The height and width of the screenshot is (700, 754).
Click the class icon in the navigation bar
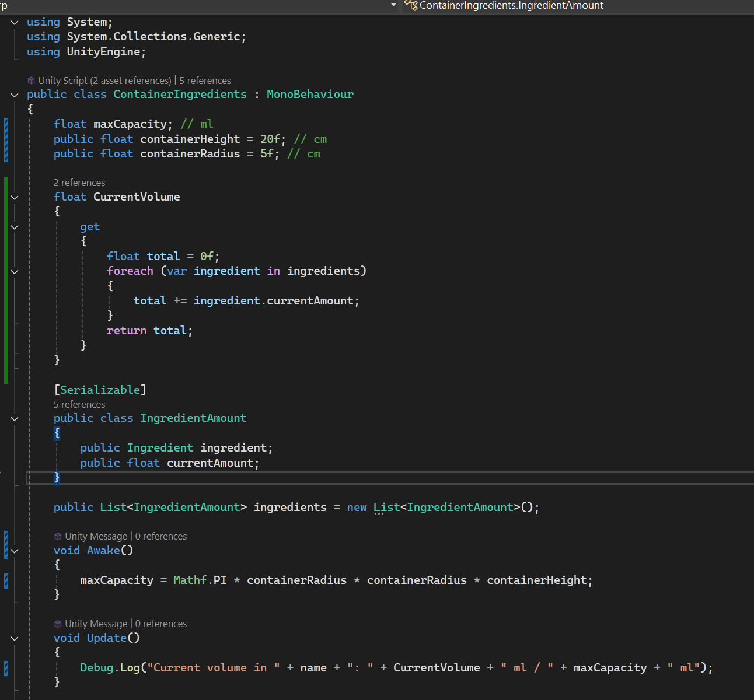click(411, 5)
